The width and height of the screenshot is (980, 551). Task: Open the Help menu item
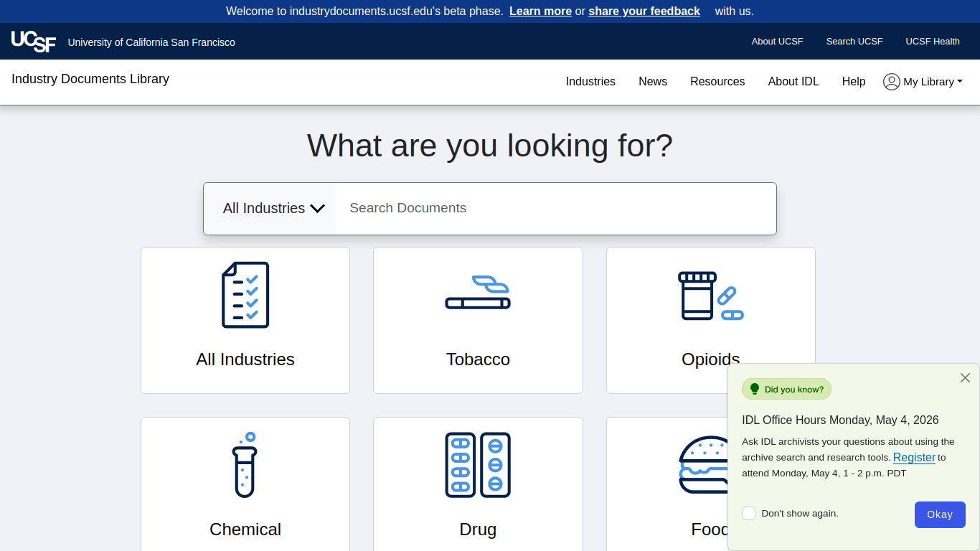[854, 82]
